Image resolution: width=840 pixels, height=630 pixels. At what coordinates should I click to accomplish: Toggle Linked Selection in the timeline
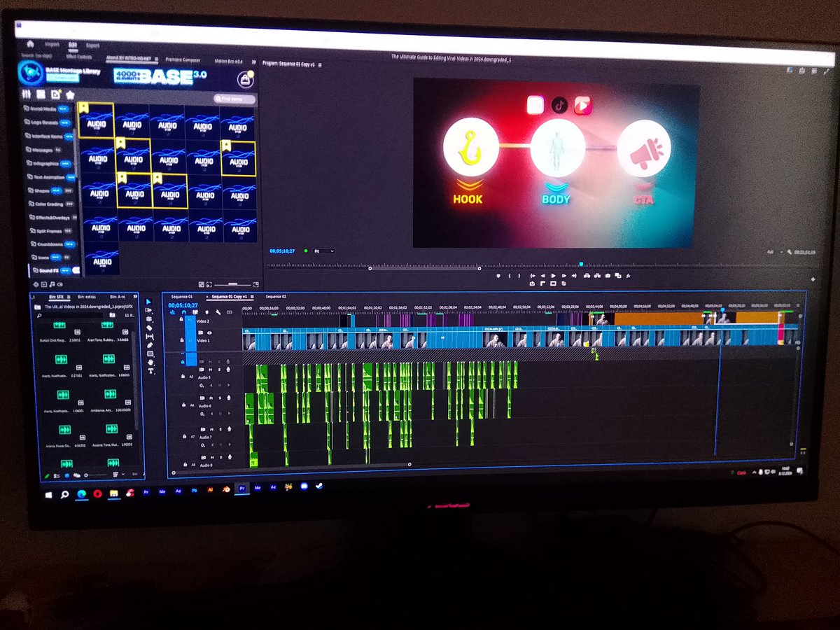pos(195,312)
